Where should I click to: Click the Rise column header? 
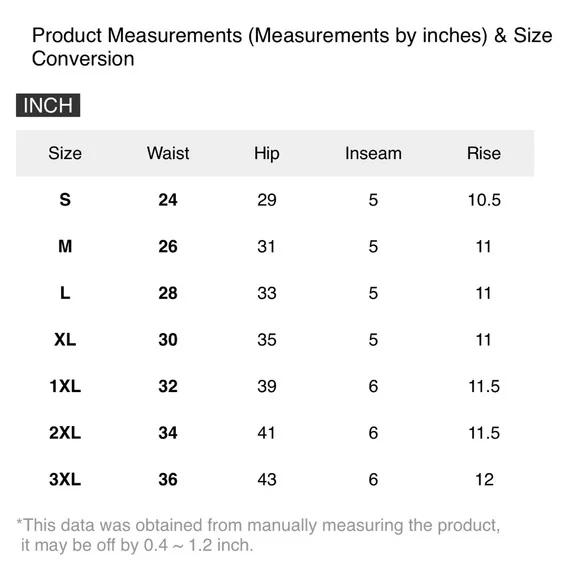tap(484, 153)
